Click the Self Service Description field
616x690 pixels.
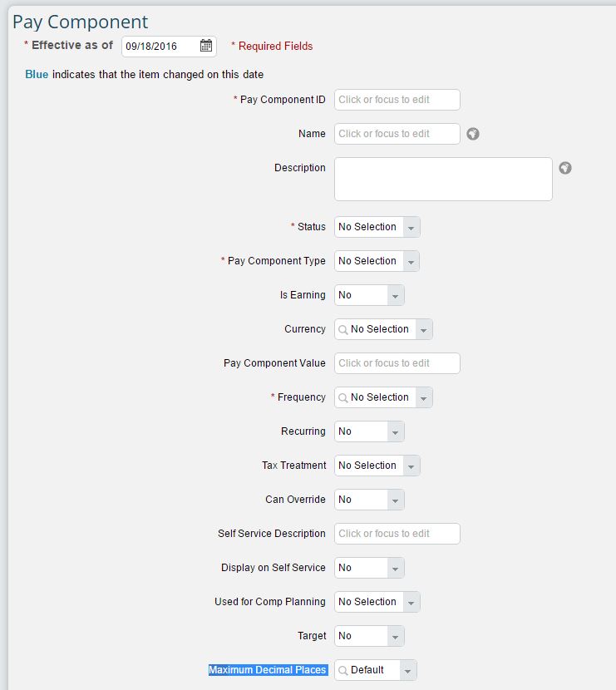(x=397, y=534)
